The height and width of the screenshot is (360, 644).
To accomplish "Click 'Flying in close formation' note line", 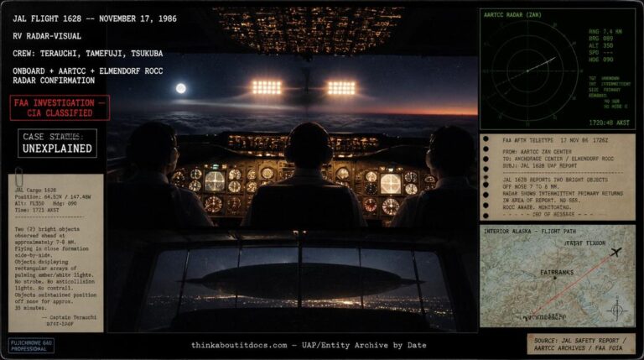I will (x=52, y=248).
